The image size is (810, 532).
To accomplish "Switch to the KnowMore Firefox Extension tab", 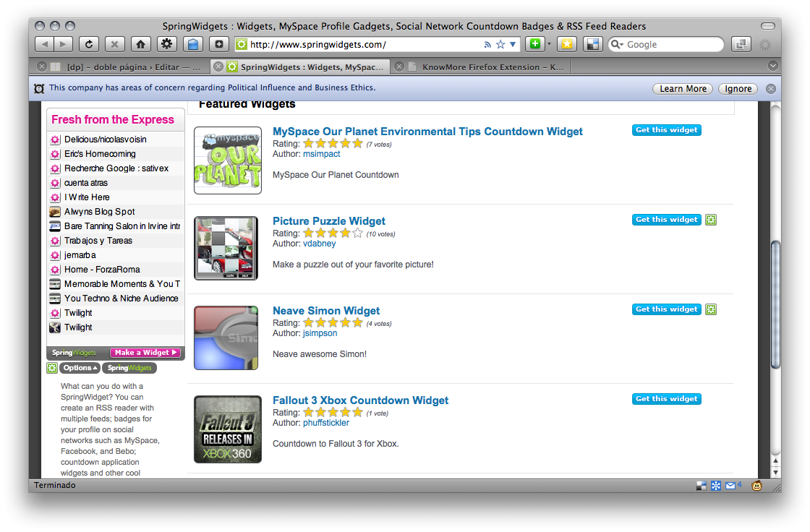I will 485,66.
